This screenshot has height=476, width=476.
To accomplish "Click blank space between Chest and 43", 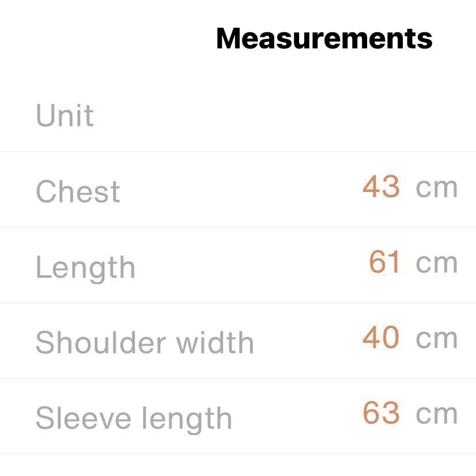I will 242,190.
